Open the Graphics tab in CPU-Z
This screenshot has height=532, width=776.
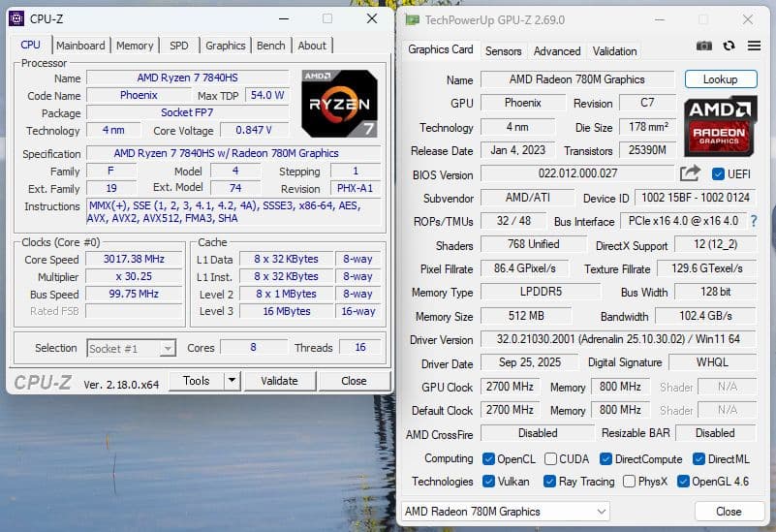point(225,46)
